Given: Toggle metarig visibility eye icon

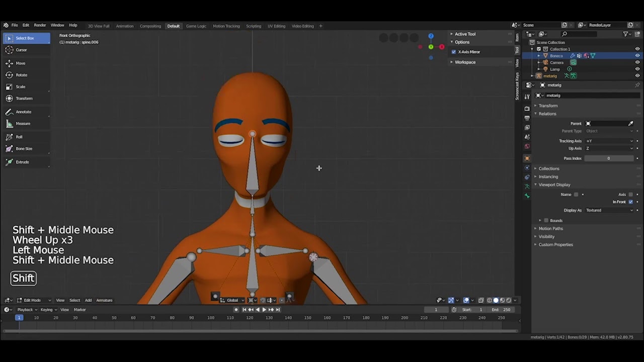Looking at the screenshot, I should (x=637, y=76).
